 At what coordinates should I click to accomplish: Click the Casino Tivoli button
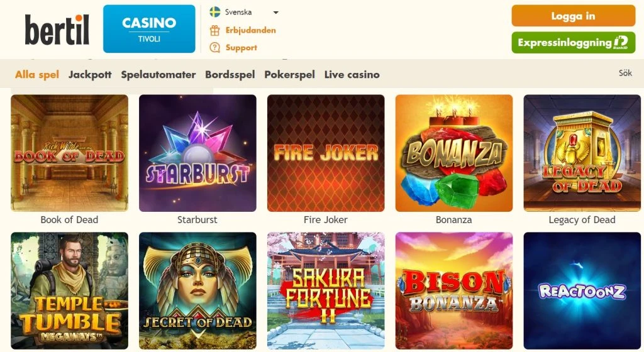(x=149, y=29)
